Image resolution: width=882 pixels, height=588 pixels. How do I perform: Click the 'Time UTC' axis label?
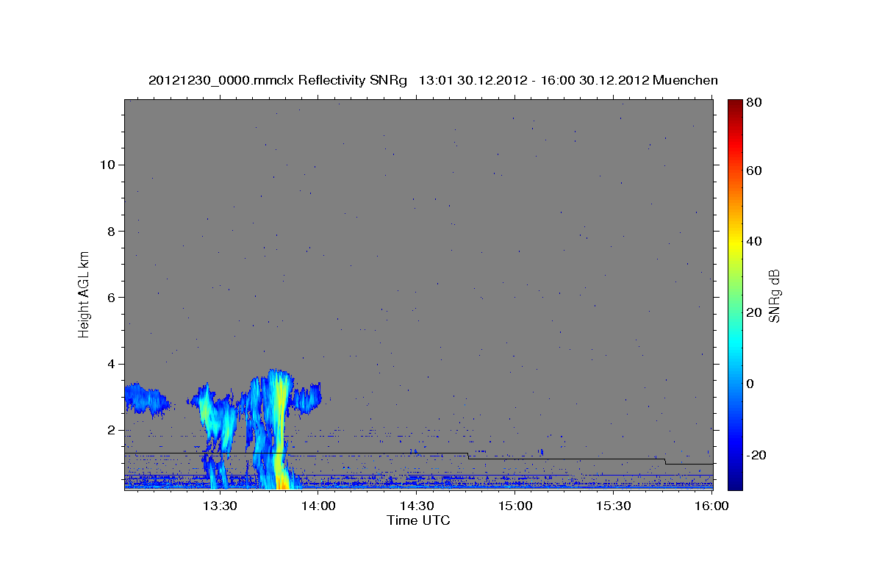[418, 520]
